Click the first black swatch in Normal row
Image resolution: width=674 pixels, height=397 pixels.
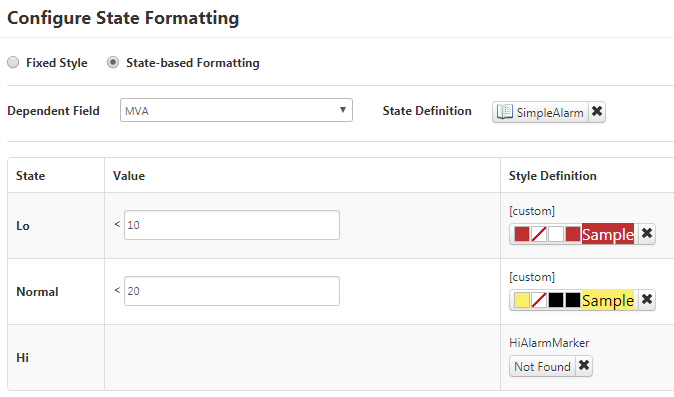(556, 300)
